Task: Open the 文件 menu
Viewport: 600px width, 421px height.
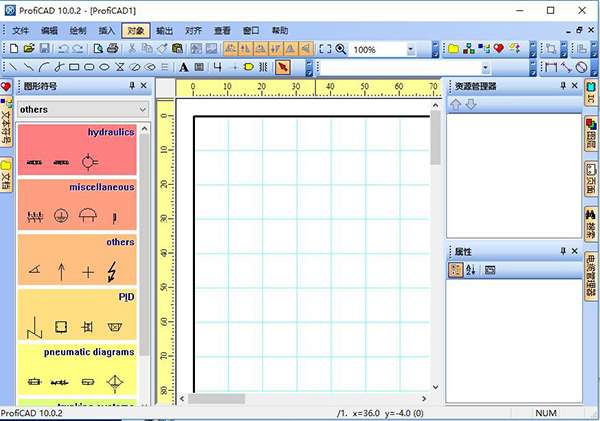Action: pyautogui.click(x=20, y=31)
